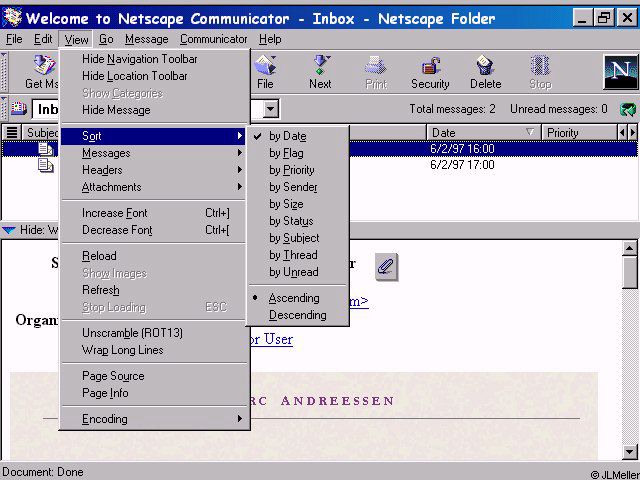
Task: Select sort by Unread
Action: point(298,272)
